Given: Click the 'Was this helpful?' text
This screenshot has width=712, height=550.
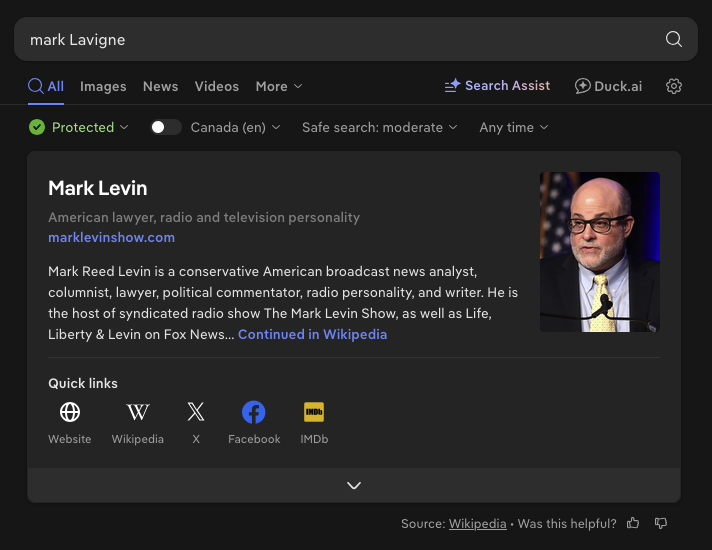Looking at the screenshot, I should (x=567, y=524).
